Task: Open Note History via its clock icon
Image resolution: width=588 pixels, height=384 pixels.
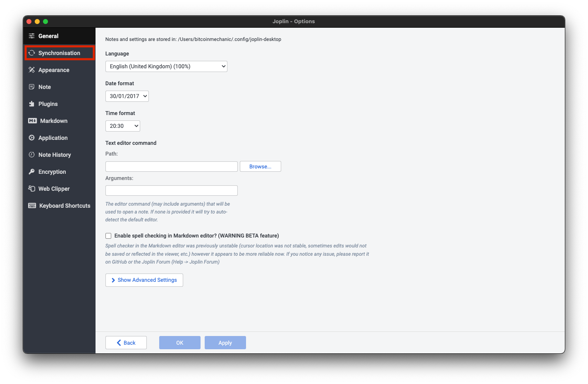Action: click(31, 155)
